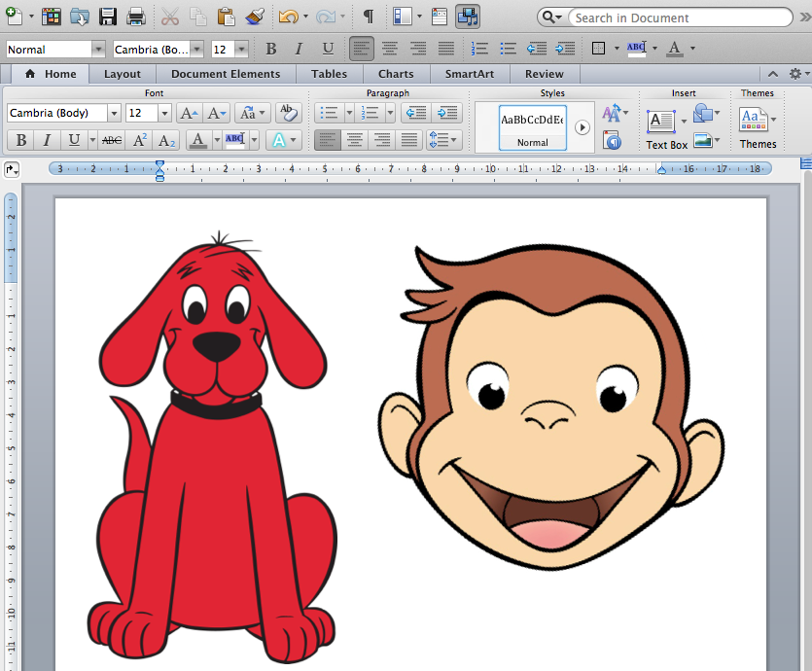Click numbered list in the formatting toolbar
The image size is (812, 671).
click(x=479, y=49)
